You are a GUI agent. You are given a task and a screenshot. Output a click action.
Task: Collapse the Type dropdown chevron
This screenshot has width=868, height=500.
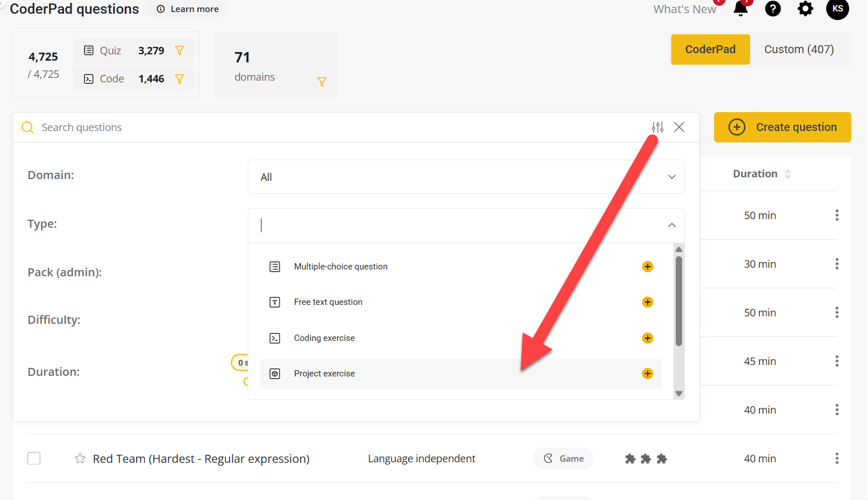pos(672,225)
